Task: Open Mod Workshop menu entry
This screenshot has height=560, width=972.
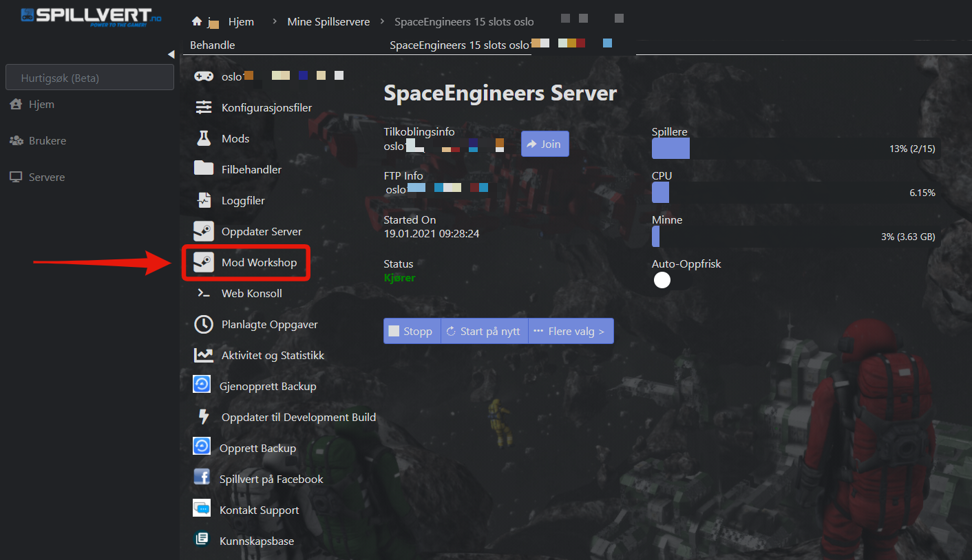Action: (259, 262)
